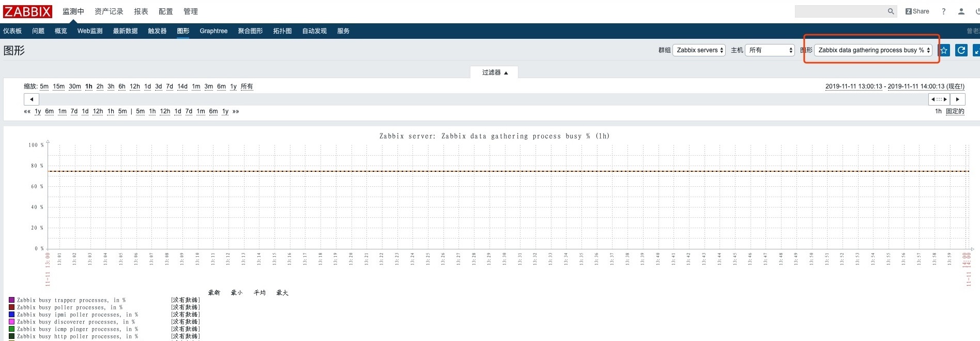The width and height of the screenshot is (980, 341).
Task: Click the start date 2019-11-11 13:00:13
Action: (854, 86)
